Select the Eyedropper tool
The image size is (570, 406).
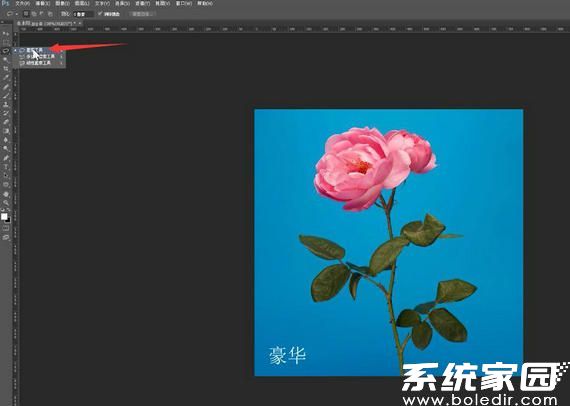pyautogui.click(x=5, y=77)
